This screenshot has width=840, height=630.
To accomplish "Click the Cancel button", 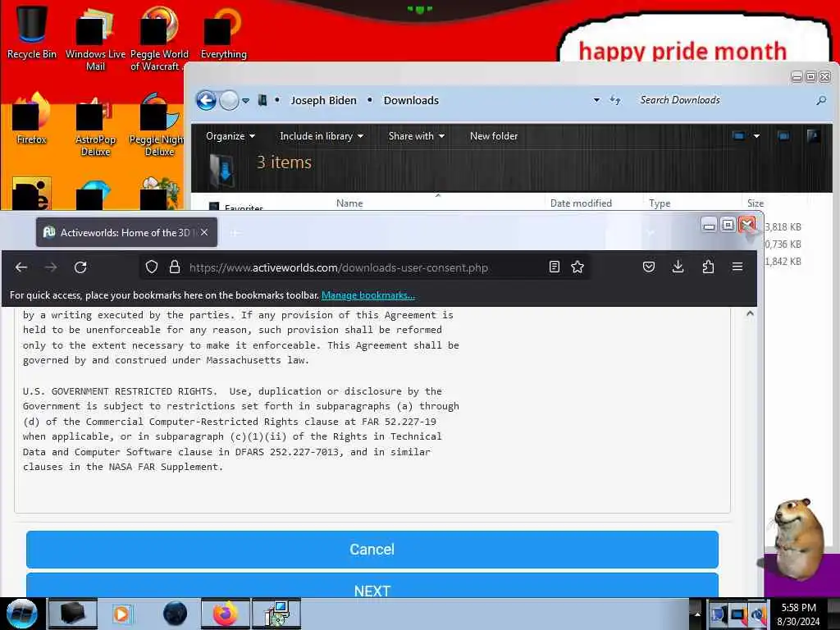I will click(372, 549).
